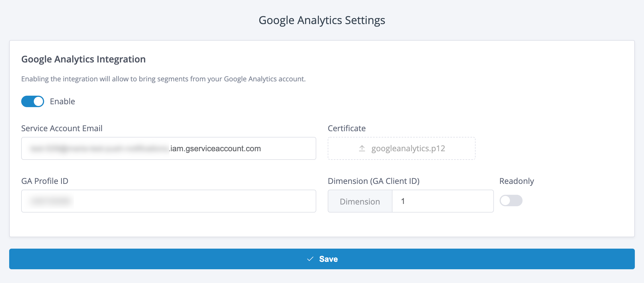
Task: Toggle the Readonly switch on
Action: [x=511, y=201]
